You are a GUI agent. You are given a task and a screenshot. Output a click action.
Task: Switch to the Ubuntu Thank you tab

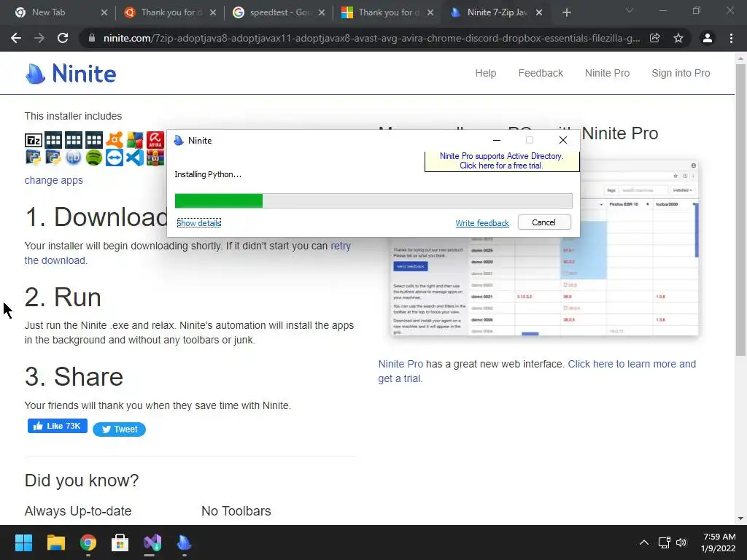[x=170, y=13]
